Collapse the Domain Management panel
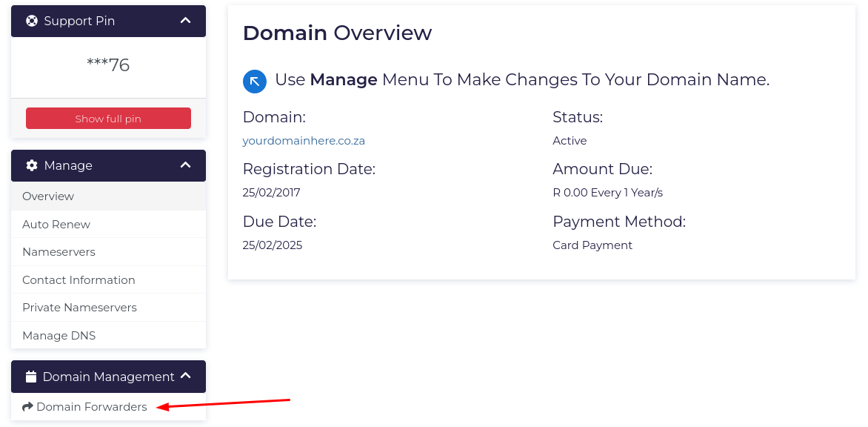868x427 pixels. pos(186,377)
